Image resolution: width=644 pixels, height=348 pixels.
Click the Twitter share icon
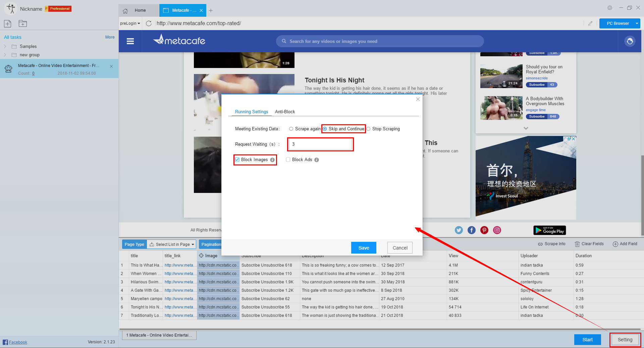(x=459, y=230)
